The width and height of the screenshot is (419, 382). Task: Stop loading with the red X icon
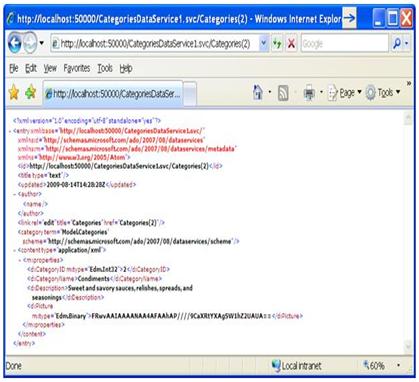(292, 43)
